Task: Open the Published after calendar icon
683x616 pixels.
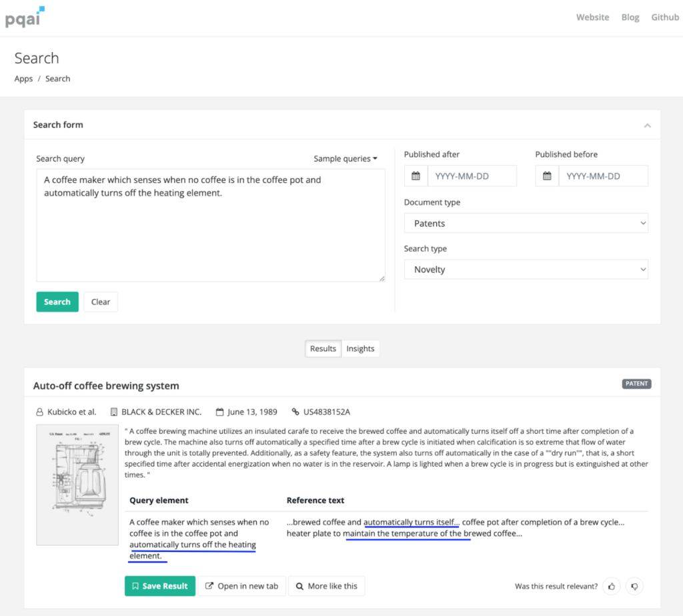Action: [416, 176]
